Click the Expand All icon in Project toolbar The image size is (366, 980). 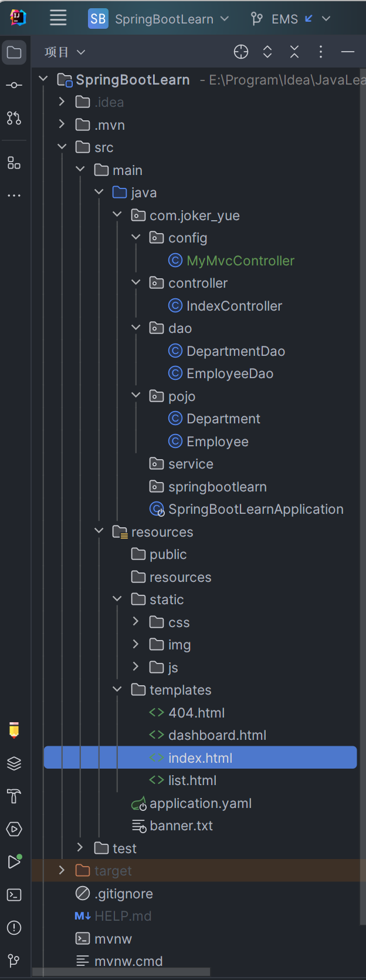[267, 52]
